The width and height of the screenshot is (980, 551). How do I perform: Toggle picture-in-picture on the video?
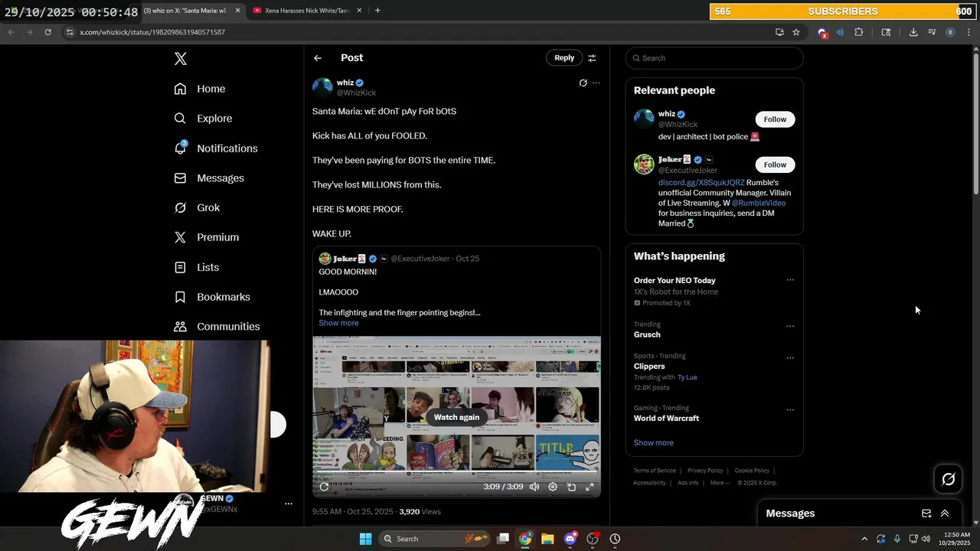[x=571, y=487]
